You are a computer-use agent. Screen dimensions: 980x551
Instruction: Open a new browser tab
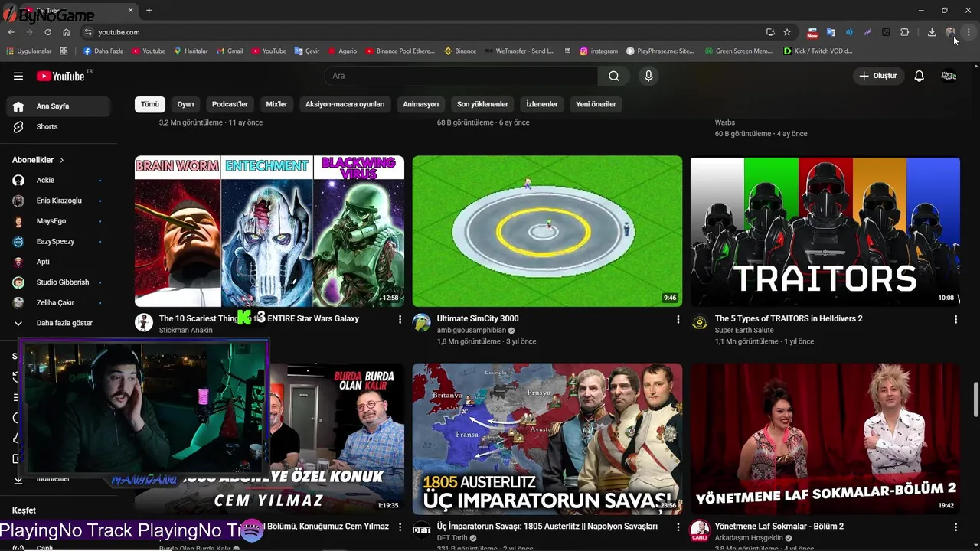[x=149, y=10]
